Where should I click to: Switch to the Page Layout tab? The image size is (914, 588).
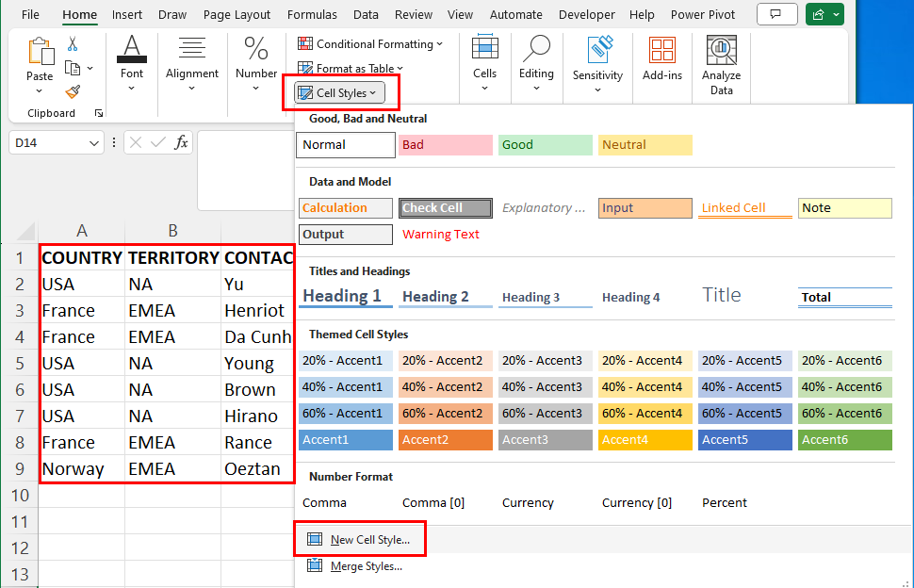coord(237,14)
